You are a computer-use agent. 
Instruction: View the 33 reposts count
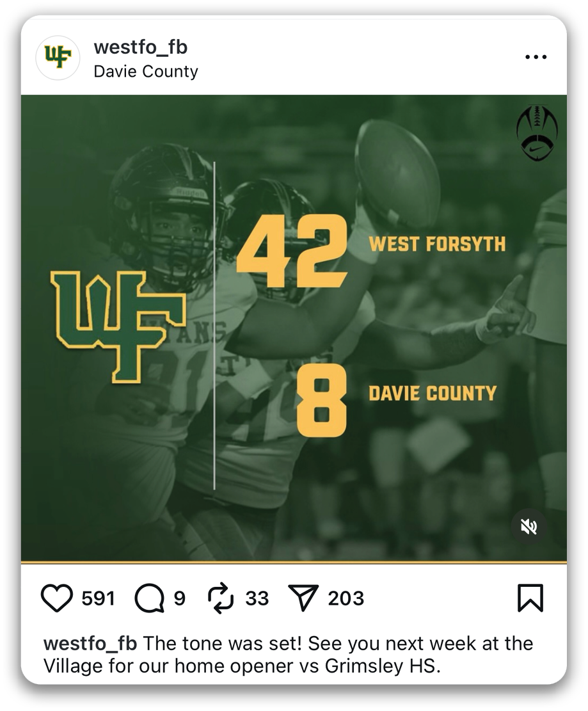(257, 598)
